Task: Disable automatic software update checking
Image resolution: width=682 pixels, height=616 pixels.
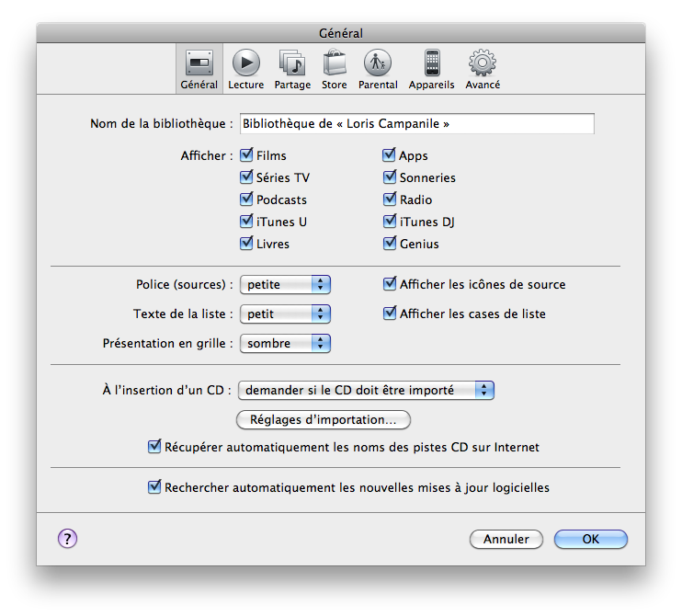Action: click(x=154, y=487)
